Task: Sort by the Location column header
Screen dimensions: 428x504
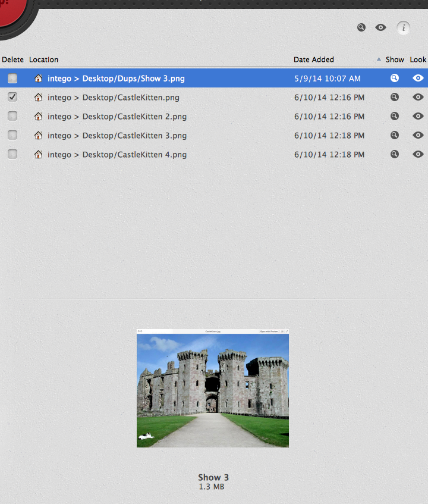Action: click(x=43, y=60)
